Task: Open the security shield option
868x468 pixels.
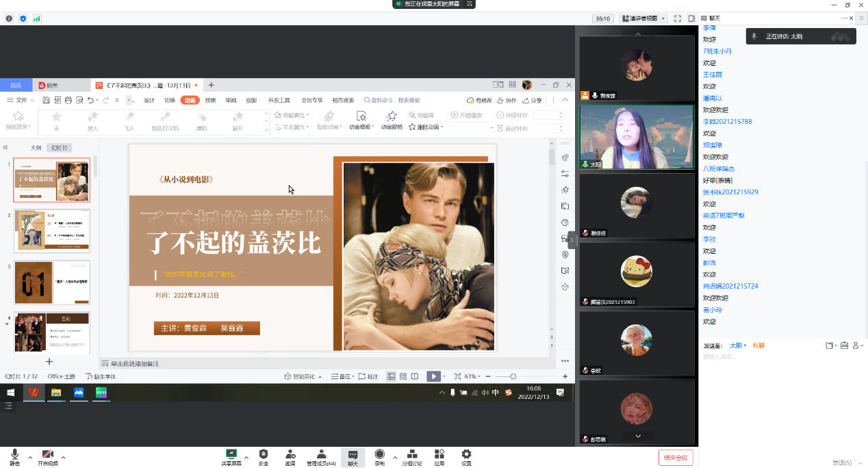Action: click(x=264, y=456)
